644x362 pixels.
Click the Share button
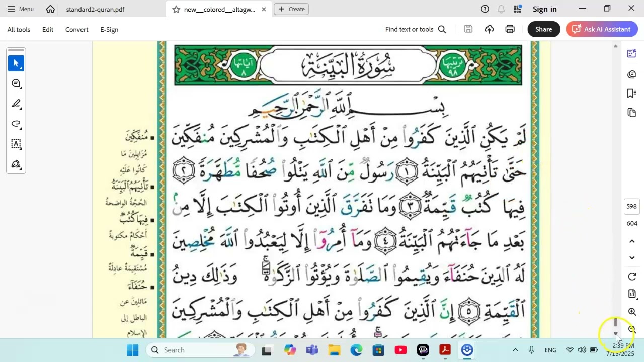544,29
